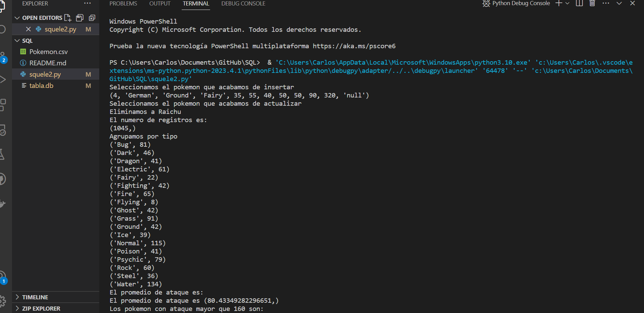644x313 pixels.
Task: Switch to the Output tab
Action: pyautogui.click(x=159, y=3)
